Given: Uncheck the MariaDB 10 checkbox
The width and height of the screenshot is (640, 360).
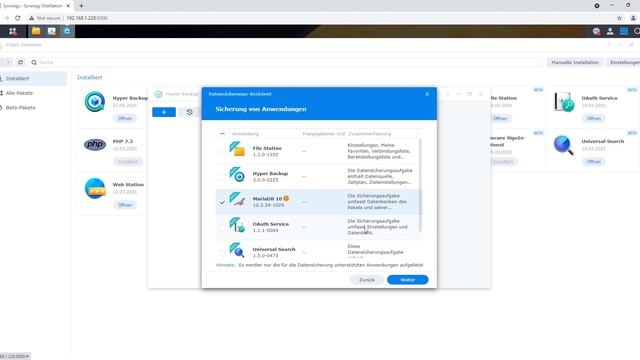Looking at the screenshot, I should 222,202.
